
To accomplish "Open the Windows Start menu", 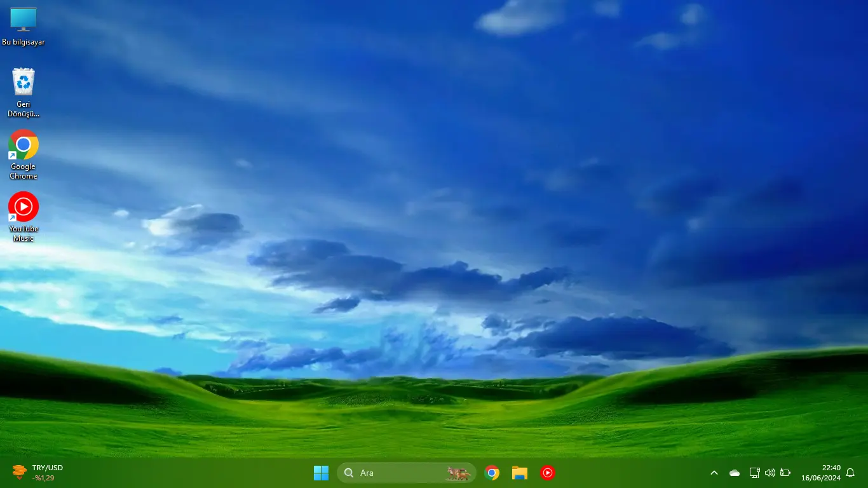I will [322, 473].
